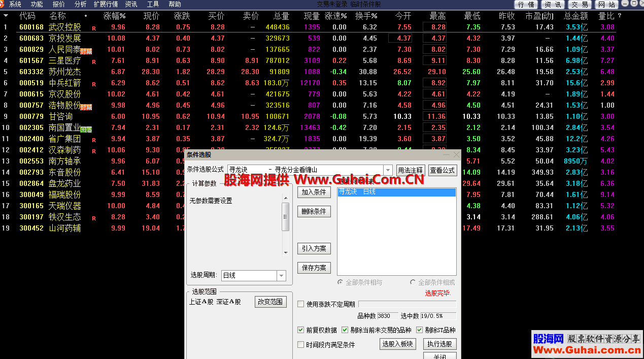Screen dimensions: 644x359
Task: Select stock row 002553 南方轴承
Action: [x=92, y=161]
